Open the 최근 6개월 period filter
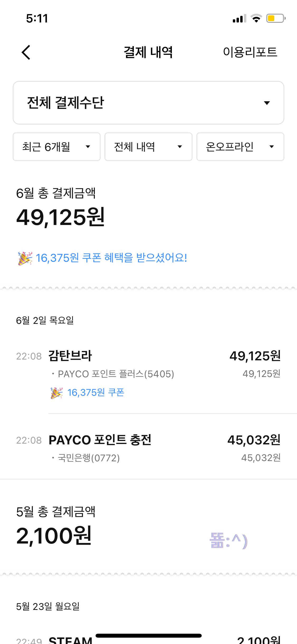 [56, 147]
